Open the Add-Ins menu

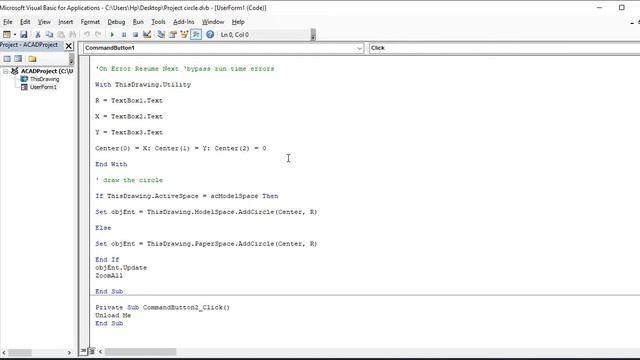pos(184,22)
